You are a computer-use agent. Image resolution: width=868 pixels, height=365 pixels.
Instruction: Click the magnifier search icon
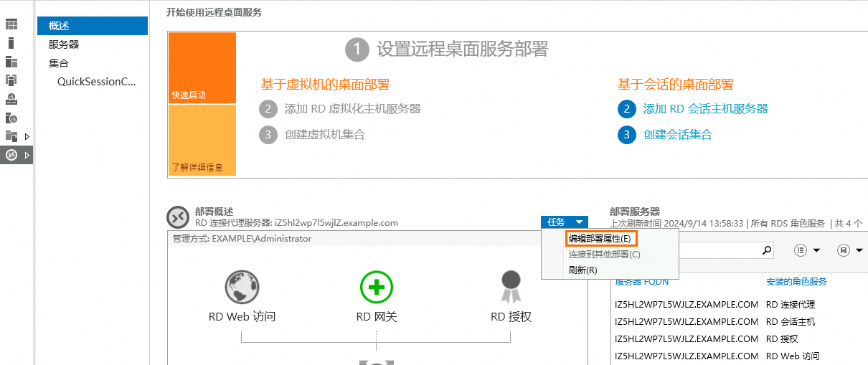click(x=768, y=250)
